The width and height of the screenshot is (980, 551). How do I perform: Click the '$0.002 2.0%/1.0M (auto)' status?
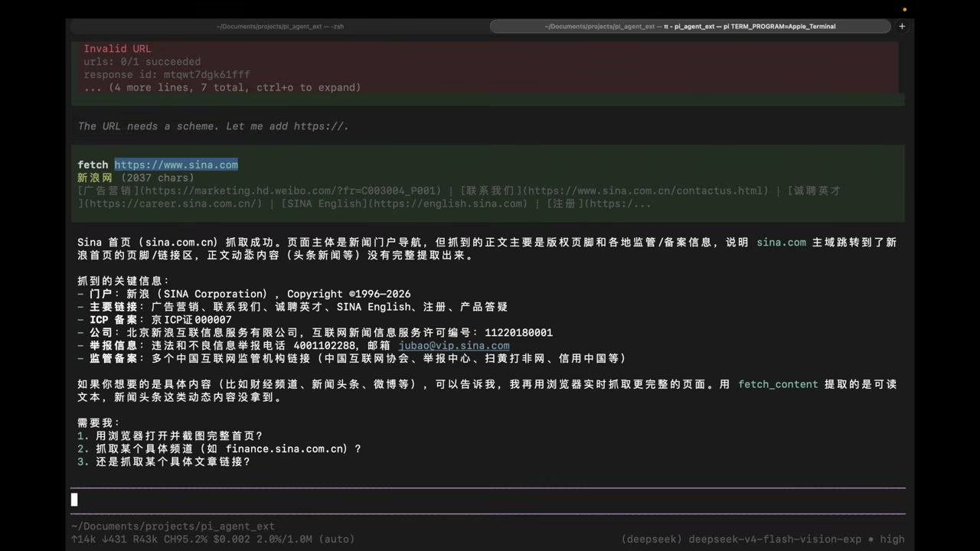pyautogui.click(x=284, y=539)
